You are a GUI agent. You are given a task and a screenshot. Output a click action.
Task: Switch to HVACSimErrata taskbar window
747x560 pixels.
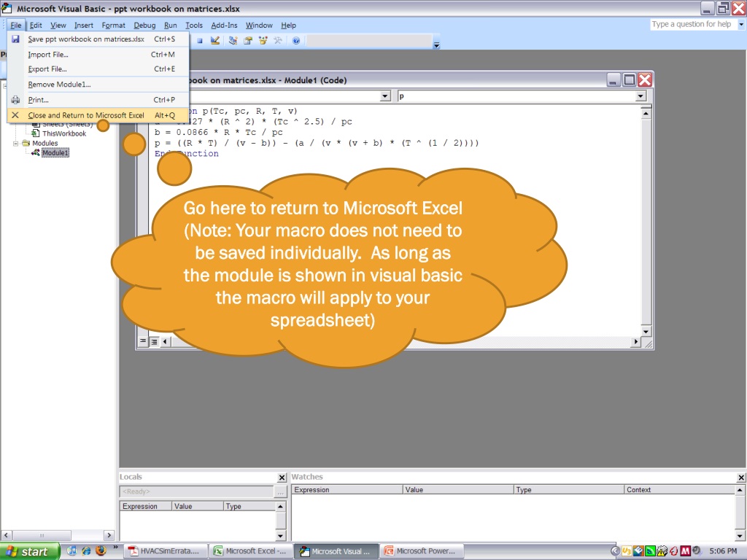point(166,551)
